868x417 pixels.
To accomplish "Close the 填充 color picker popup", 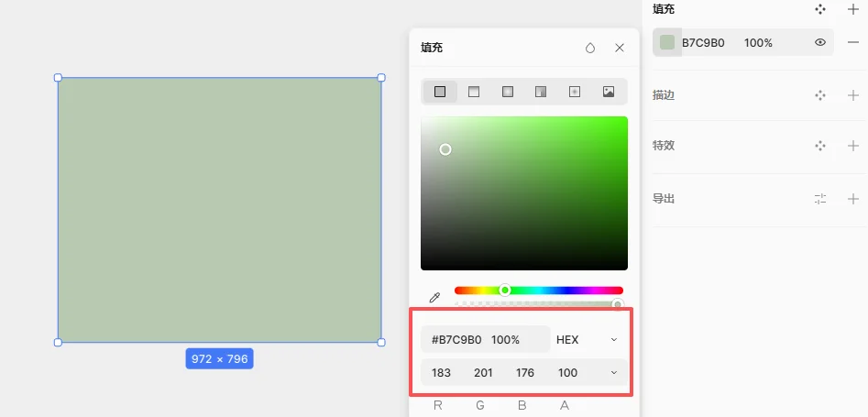I will tap(620, 48).
